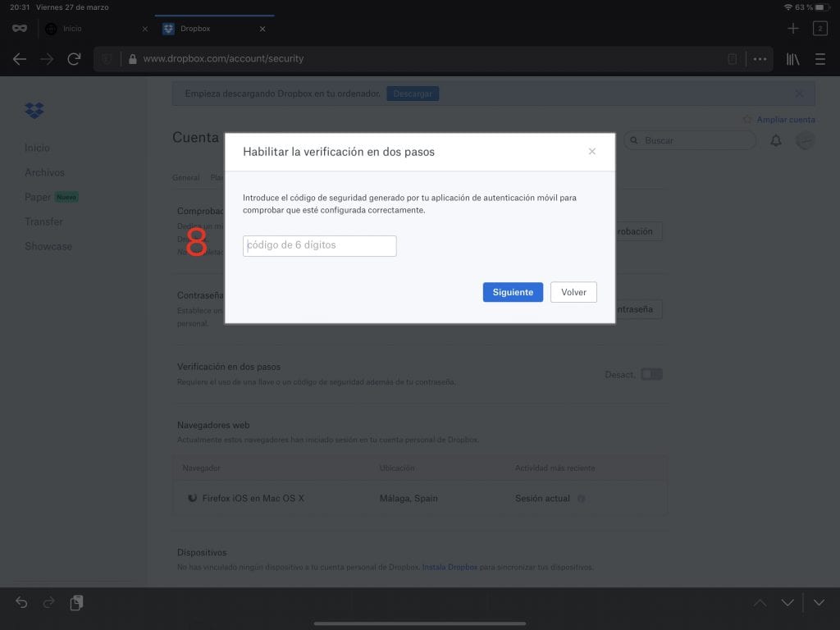Image resolution: width=840 pixels, height=630 pixels.
Task: Open the library bookmarks icon
Action: (793, 59)
